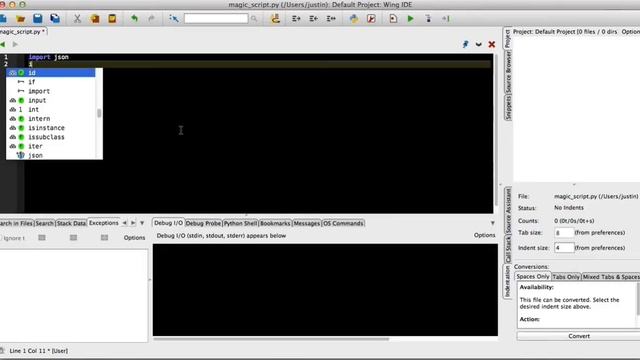Image resolution: width=640 pixels, height=360 pixels.
Task: Open the vertical Source Assistant tab
Action: coord(508,211)
